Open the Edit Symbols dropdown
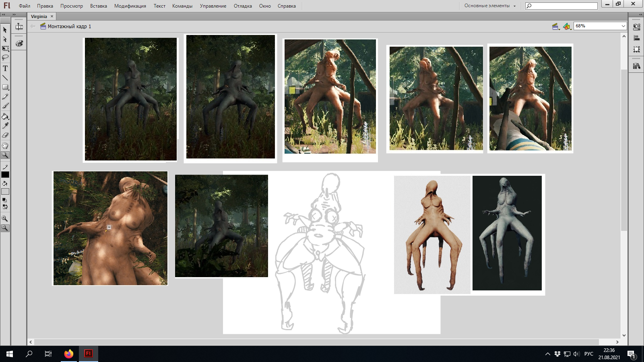Viewport: 644px width, 362px height. pos(567,27)
